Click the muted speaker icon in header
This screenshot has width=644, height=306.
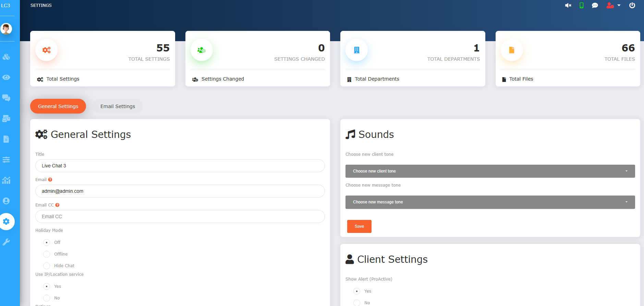pos(568,5)
